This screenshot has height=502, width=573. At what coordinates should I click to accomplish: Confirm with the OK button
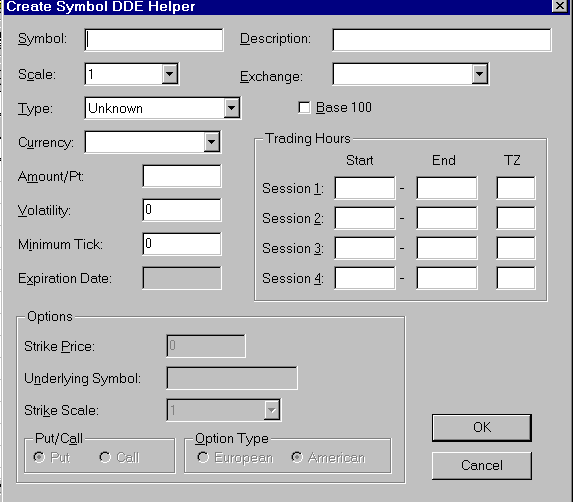pos(482,427)
